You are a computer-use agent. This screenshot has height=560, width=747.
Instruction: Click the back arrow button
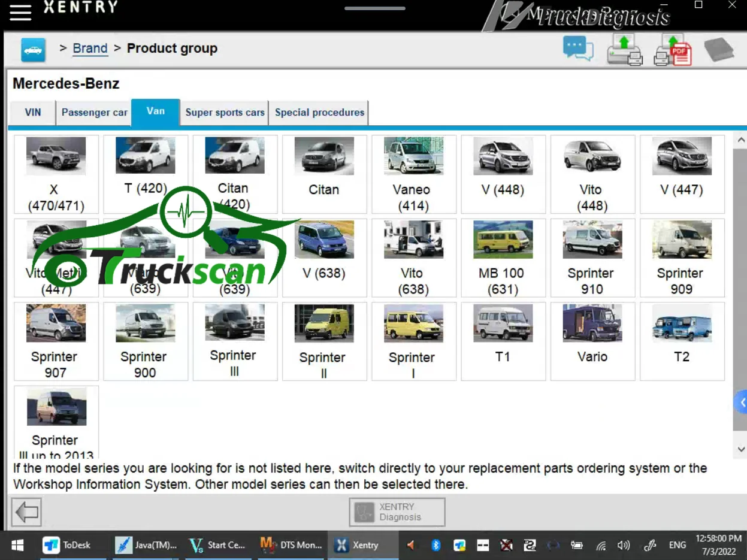(x=26, y=512)
